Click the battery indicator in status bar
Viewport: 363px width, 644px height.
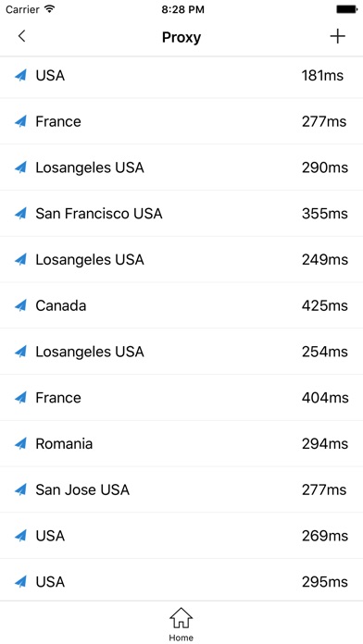347,9
